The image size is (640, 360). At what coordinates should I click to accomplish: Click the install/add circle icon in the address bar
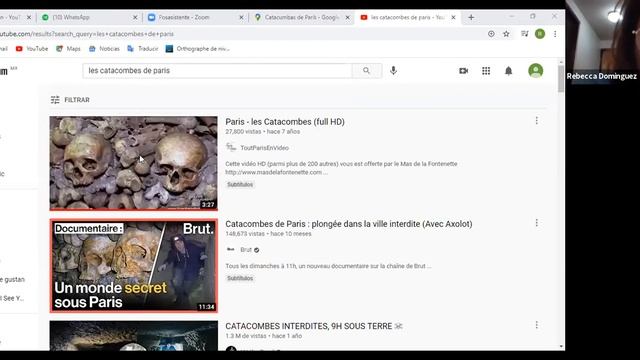click(x=491, y=34)
